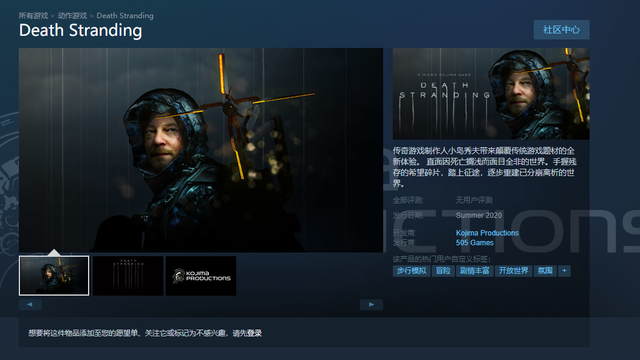Select the first Sam character screenshot thumbnail
This screenshot has height=360, width=640.
[54, 276]
